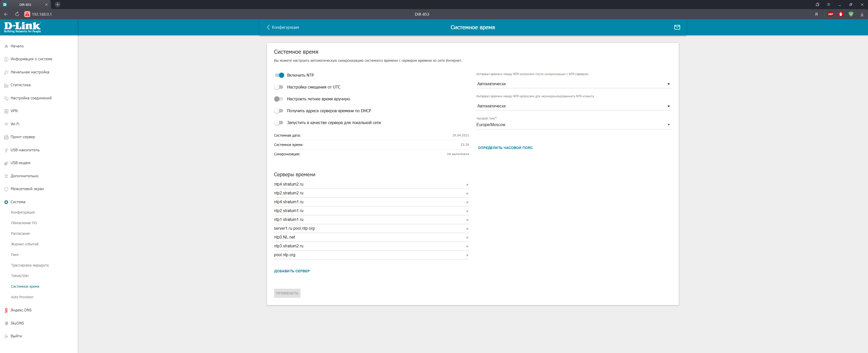Click the browser address bar 192.168.0.1
The image size is (868, 353).
point(42,14)
